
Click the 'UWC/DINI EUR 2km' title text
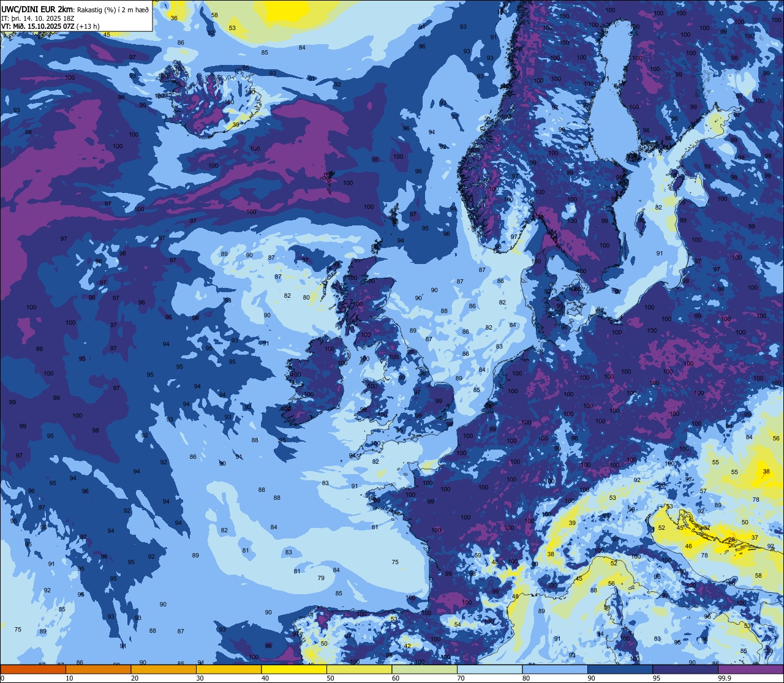click(x=37, y=9)
